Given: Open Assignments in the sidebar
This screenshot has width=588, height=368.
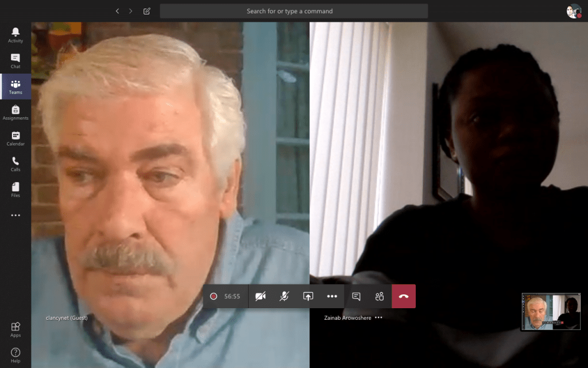Looking at the screenshot, I should tap(16, 112).
